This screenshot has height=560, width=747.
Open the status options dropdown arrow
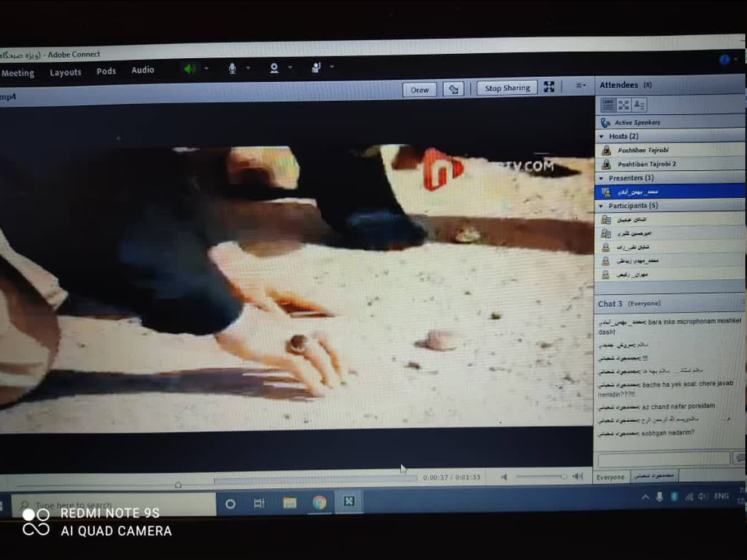click(x=332, y=67)
